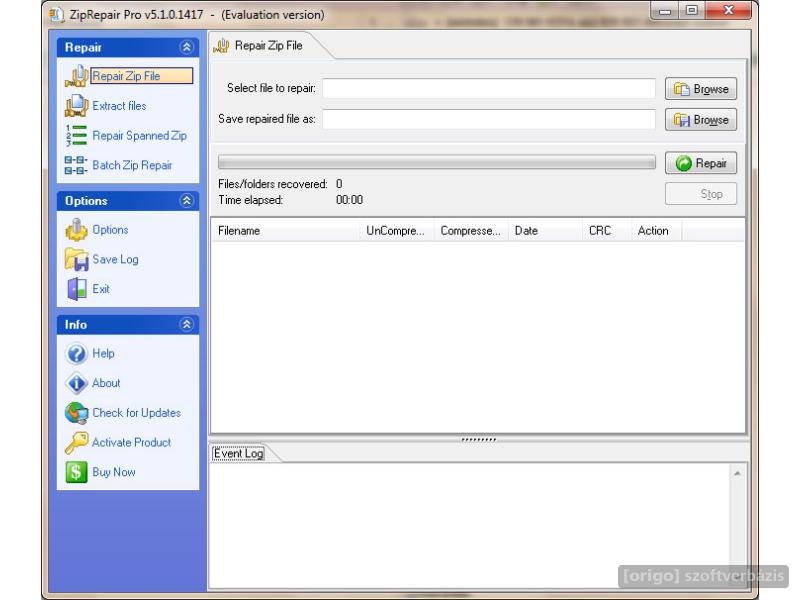Click the icon on the Repair Zip File tab
The image size is (800, 600).
[x=221, y=46]
